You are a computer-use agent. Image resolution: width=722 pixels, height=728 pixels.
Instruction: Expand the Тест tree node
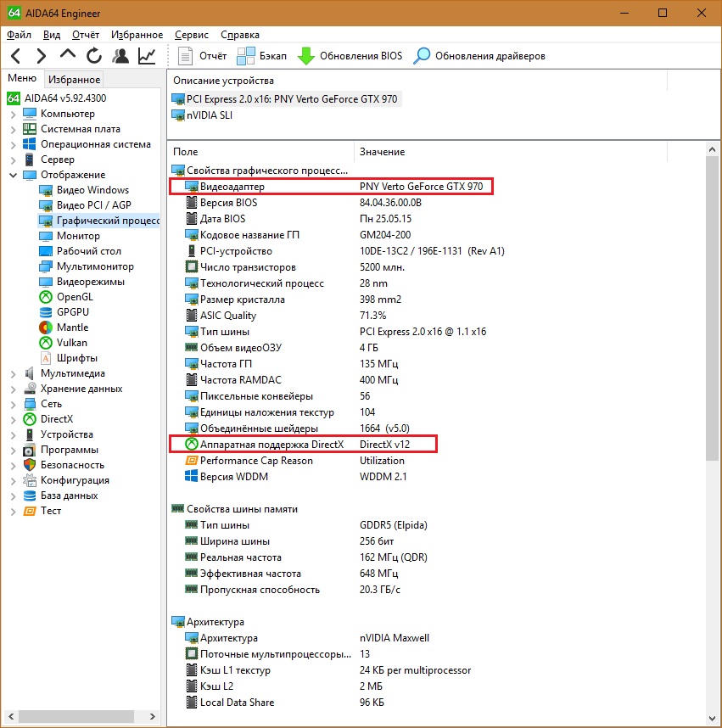coord(13,511)
